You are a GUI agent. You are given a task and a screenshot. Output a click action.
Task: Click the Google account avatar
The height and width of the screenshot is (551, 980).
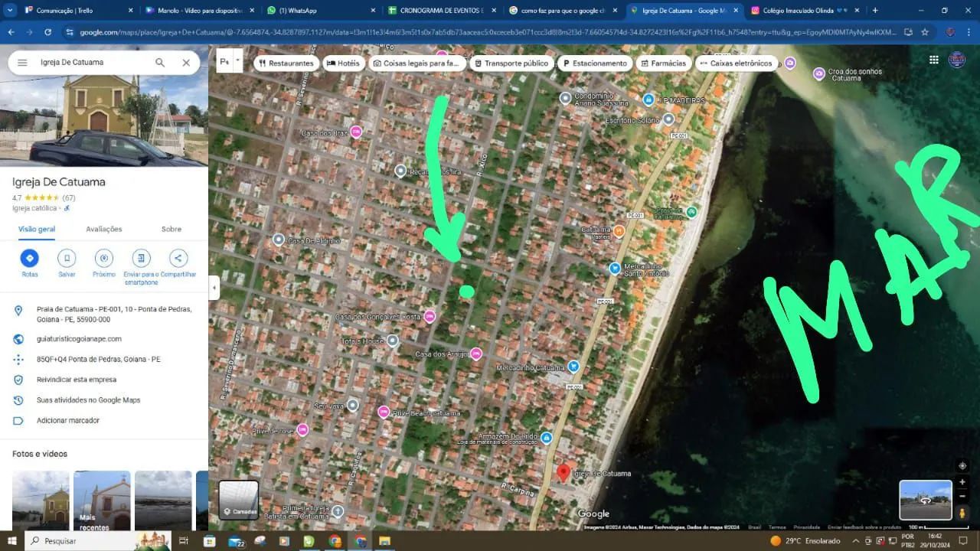(957, 60)
